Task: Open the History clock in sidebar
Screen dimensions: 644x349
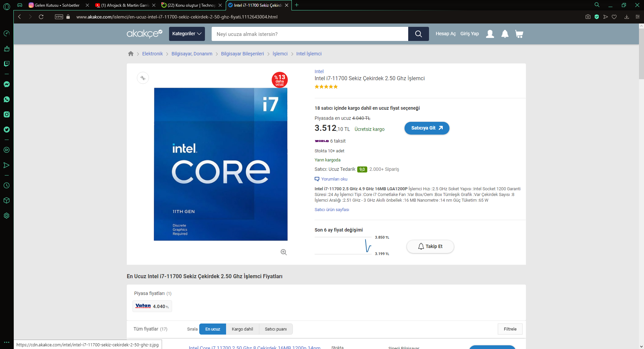Action: coord(7,185)
